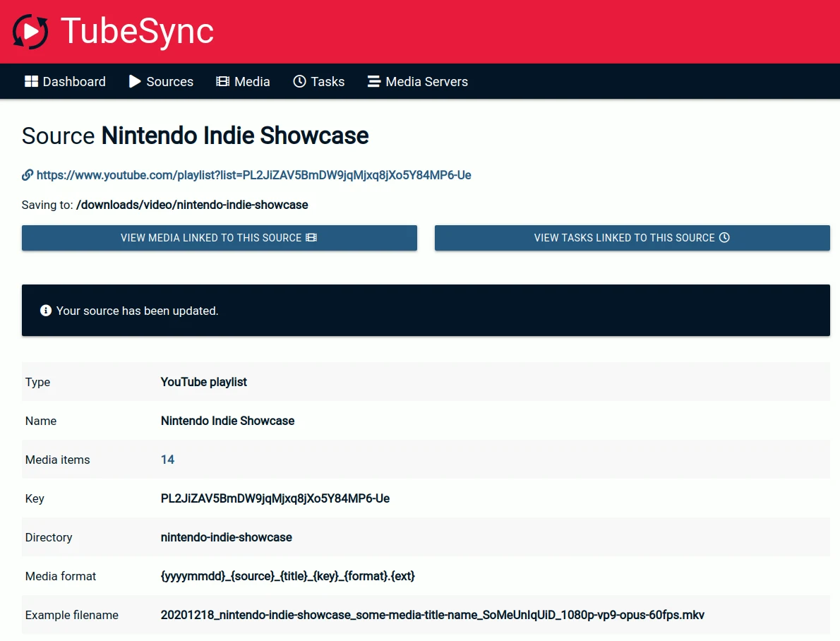Viewport: 840px width, 641px height.
Task: Select the Tasks navigation item
Action: [x=319, y=81]
